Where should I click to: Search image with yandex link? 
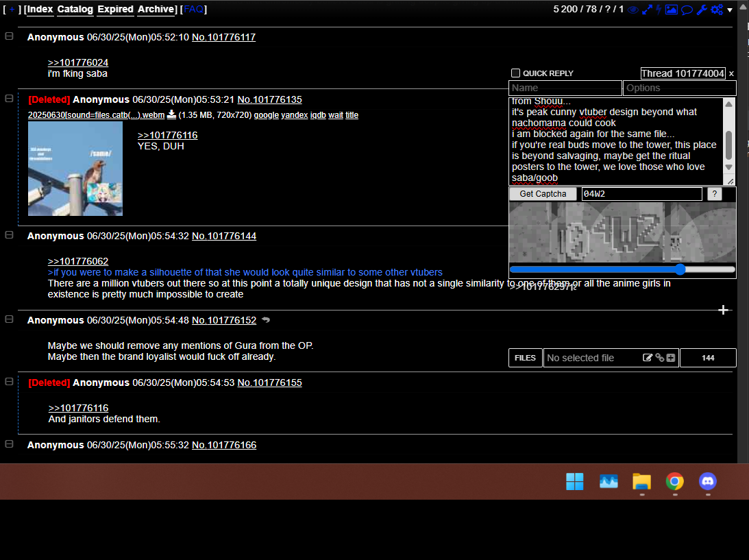[x=294, y=115]
